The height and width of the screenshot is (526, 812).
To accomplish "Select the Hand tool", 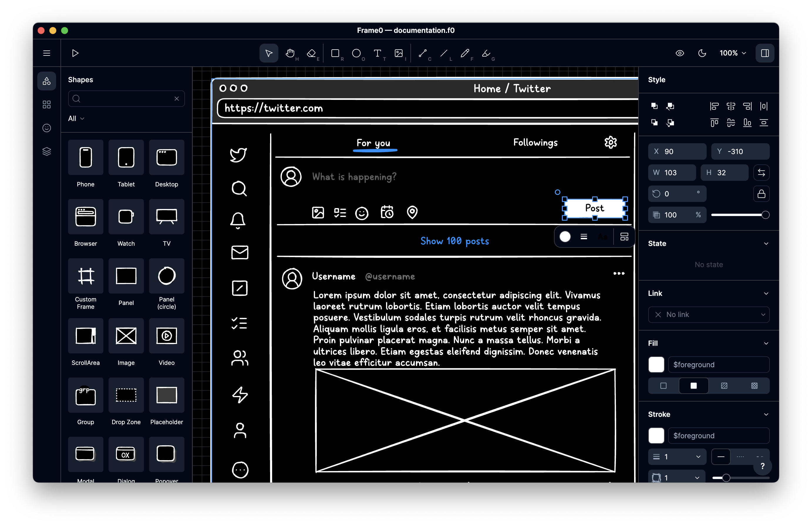I will (291, 53).
